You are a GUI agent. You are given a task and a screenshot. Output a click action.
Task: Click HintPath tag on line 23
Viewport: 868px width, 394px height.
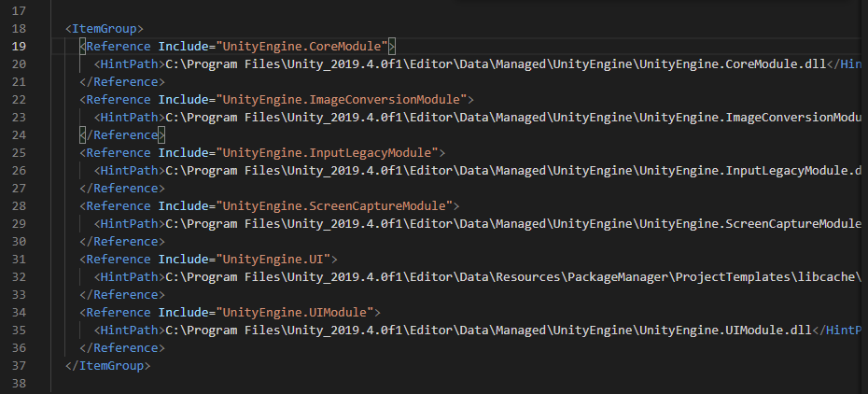coord(130,118)
